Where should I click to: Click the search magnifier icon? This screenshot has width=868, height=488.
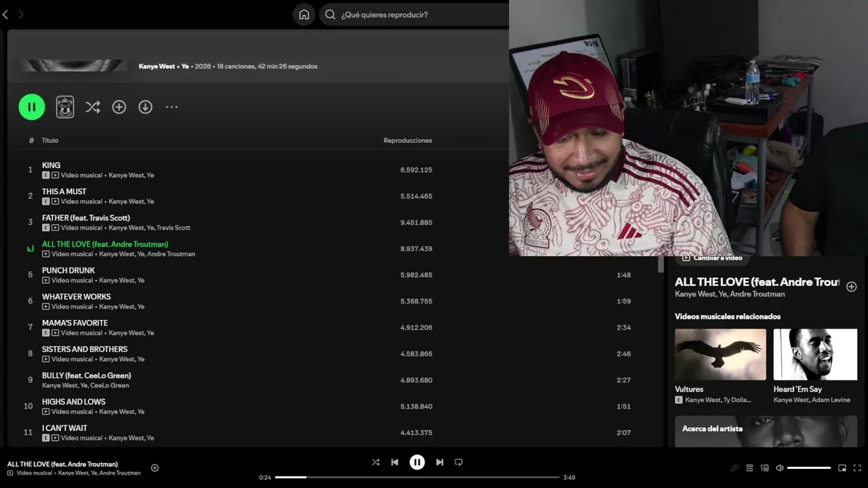330,14
